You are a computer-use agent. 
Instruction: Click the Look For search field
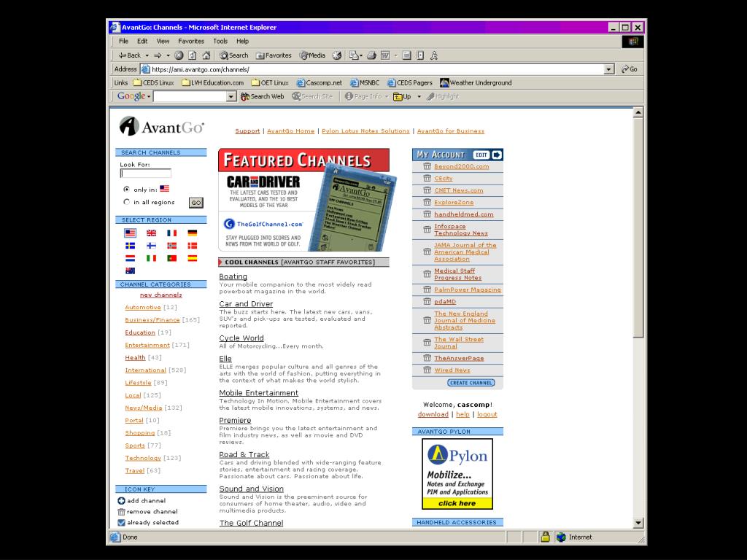pyautogui.click(x=145, y=174)
